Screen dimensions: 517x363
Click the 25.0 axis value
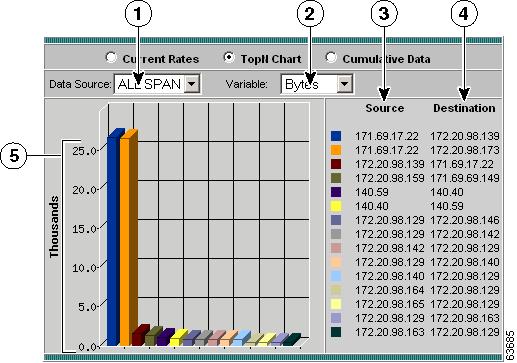(x=84, y=151)
